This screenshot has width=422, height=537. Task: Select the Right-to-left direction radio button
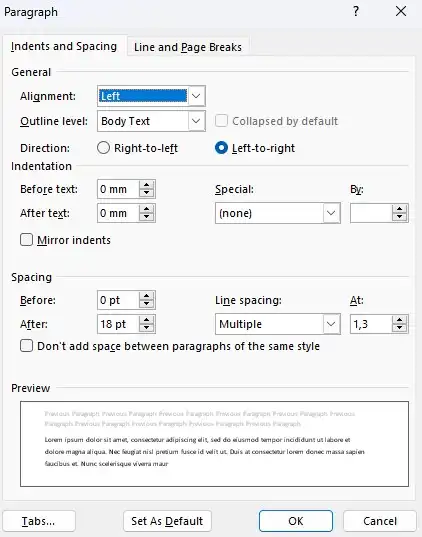tap(103, 148)
